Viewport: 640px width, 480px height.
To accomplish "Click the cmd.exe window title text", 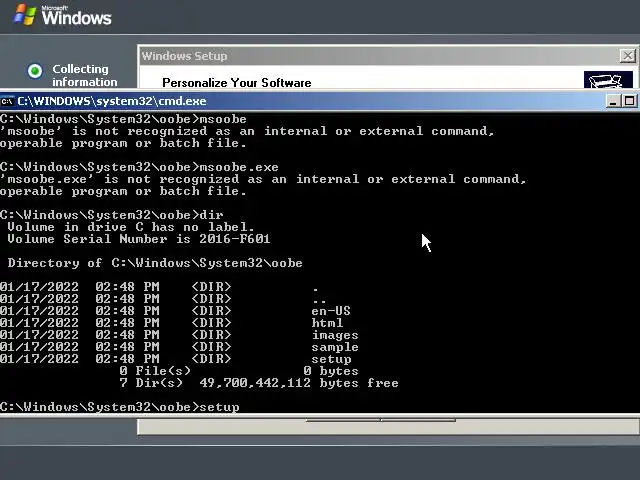I will click(x=112, y=101).
